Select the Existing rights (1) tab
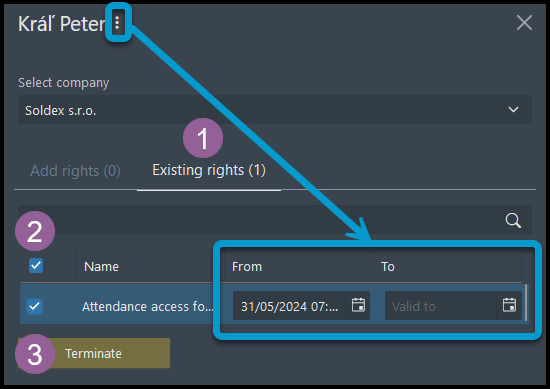Image resolution: width=550 pixels, height=389 pixels. [209, 170]
